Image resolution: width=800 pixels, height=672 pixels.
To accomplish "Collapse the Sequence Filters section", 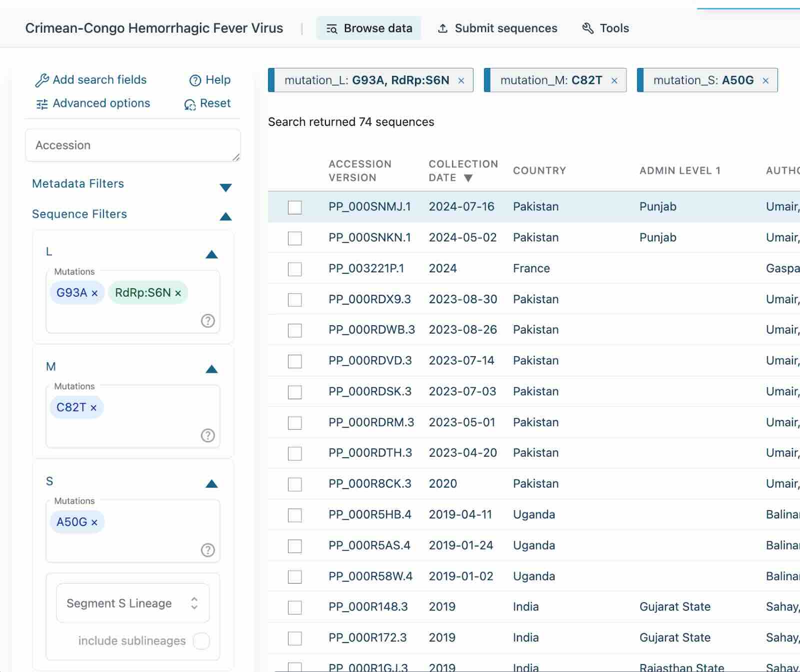I will coord(226,216).
